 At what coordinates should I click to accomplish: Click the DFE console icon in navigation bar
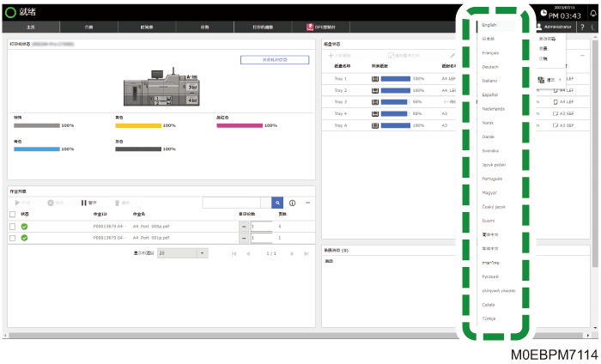click(x=310, y=27)
